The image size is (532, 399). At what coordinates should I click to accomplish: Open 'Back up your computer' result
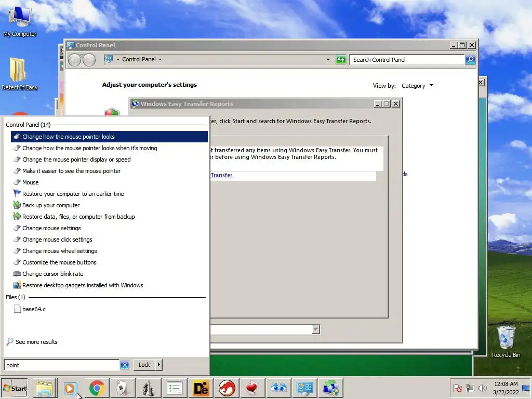point(109,205)
